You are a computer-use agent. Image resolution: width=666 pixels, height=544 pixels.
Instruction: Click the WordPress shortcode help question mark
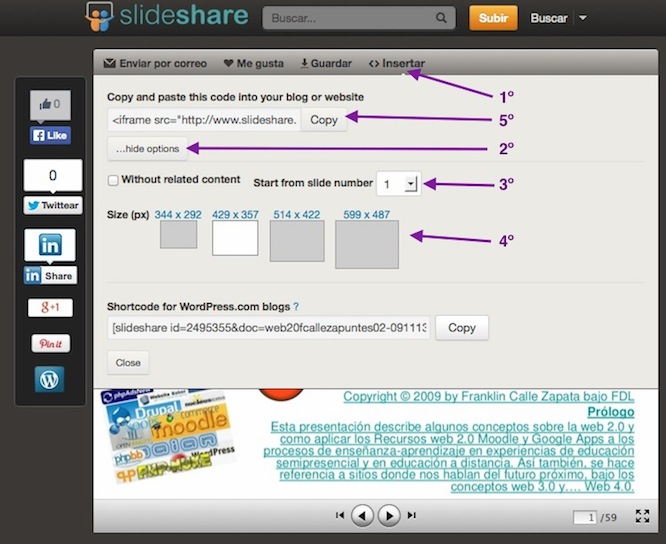point(296,306)
